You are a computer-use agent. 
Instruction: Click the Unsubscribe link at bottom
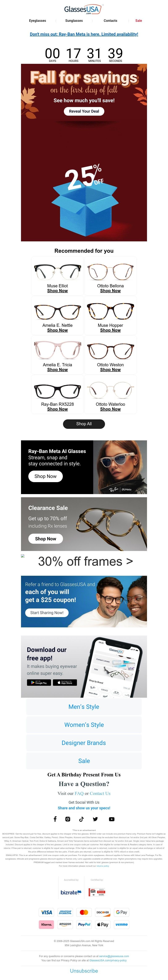tap(84, 971)
